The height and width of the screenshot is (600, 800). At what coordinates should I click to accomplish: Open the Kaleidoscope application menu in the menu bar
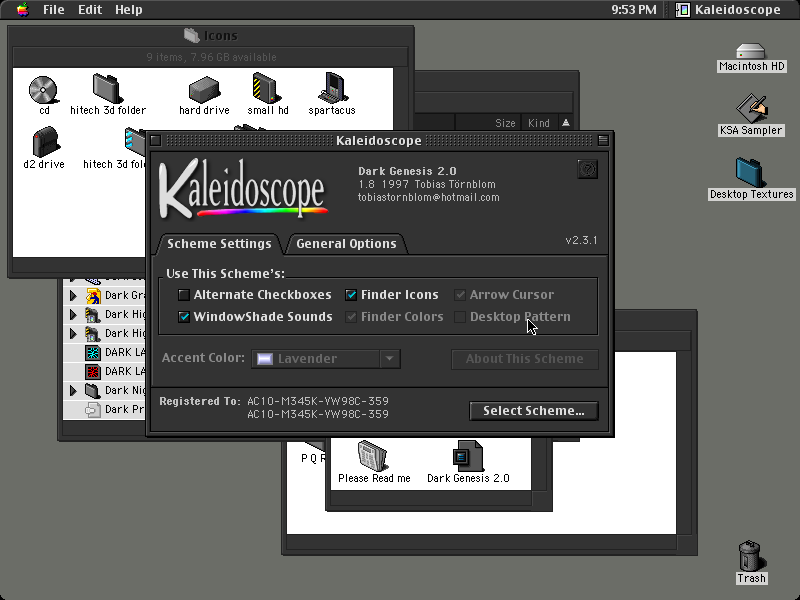(728, 10)
